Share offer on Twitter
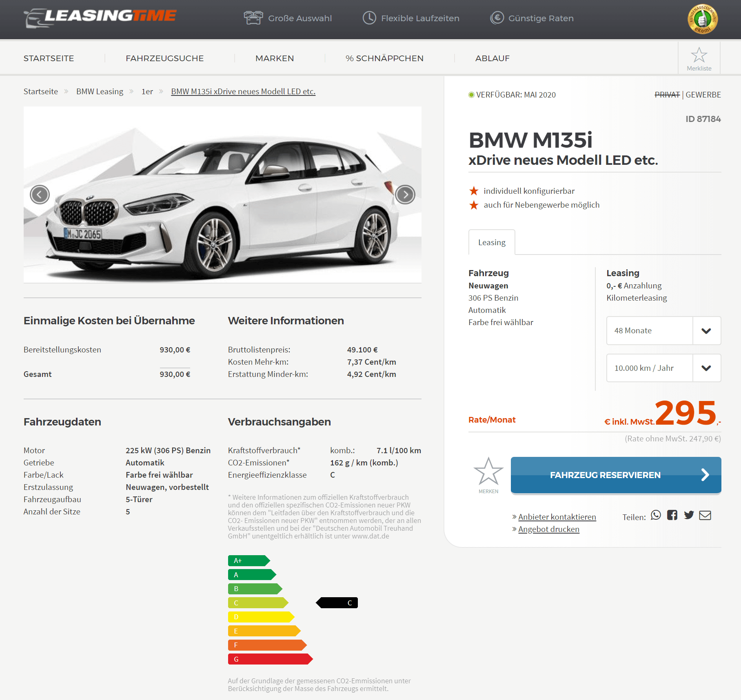 (x=689, y=515)
